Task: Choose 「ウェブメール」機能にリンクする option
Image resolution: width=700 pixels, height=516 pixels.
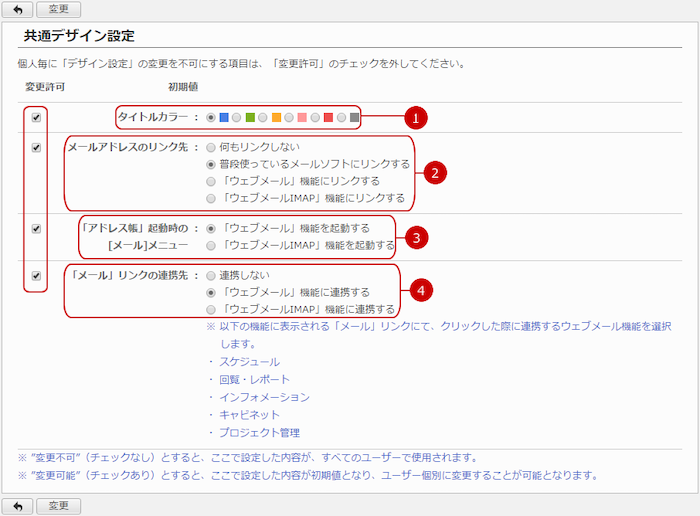Action: (x=210, y=181)
